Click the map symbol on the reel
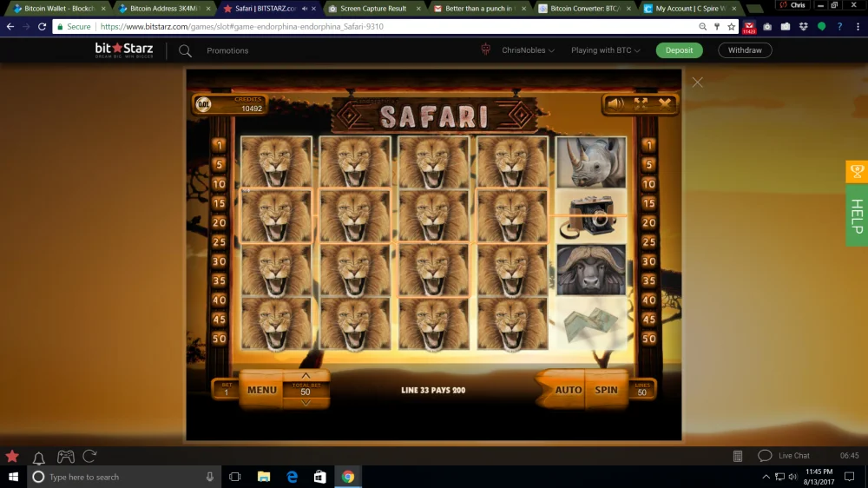Image resolution: width=868 pixels, height=488 pixels. (x=591, y=324)
